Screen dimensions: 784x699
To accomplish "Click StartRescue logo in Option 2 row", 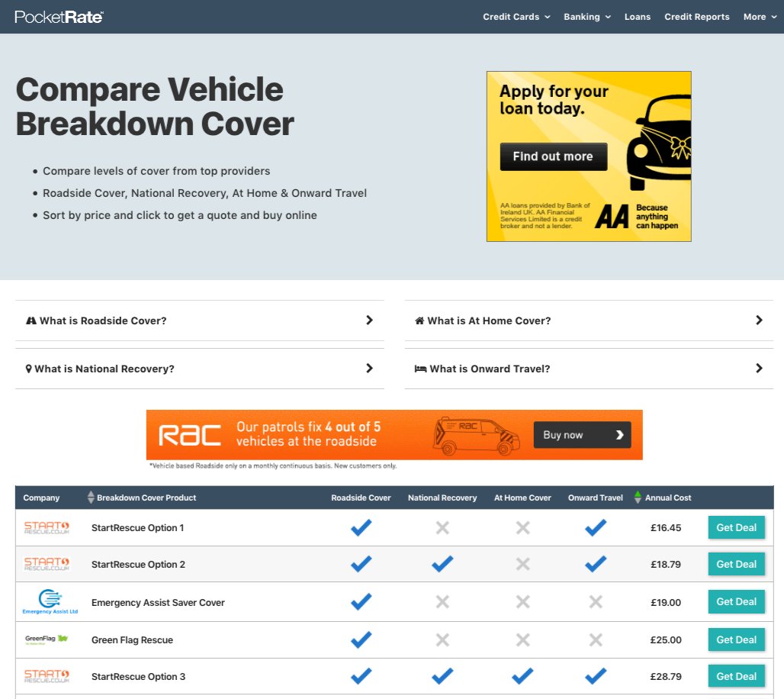I will point(47,564).
